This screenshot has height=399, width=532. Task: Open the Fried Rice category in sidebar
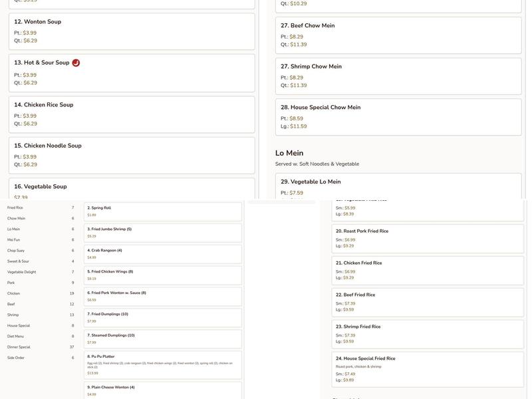pyautogui.click(x=15, y=207)
